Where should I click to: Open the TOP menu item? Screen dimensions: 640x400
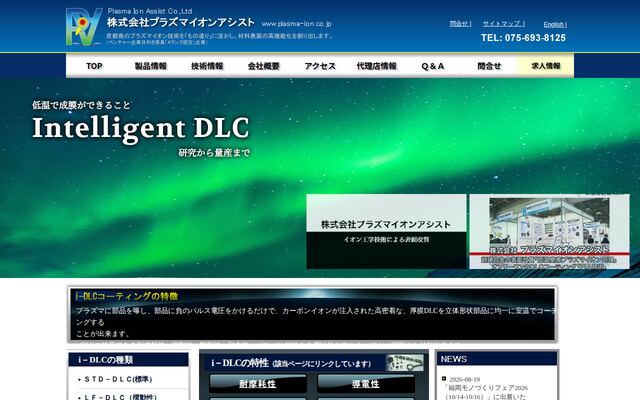(94, 66)
